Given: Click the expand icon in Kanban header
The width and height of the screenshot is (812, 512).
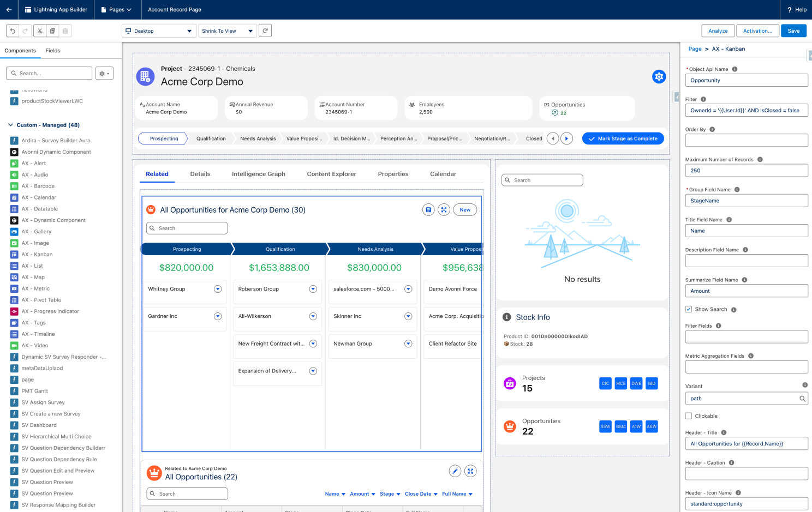Looking at the screenshot, I should 444,210.
